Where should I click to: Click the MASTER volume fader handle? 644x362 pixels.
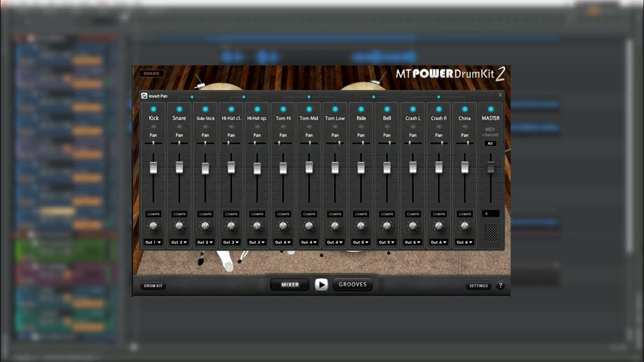click(491, 168)
